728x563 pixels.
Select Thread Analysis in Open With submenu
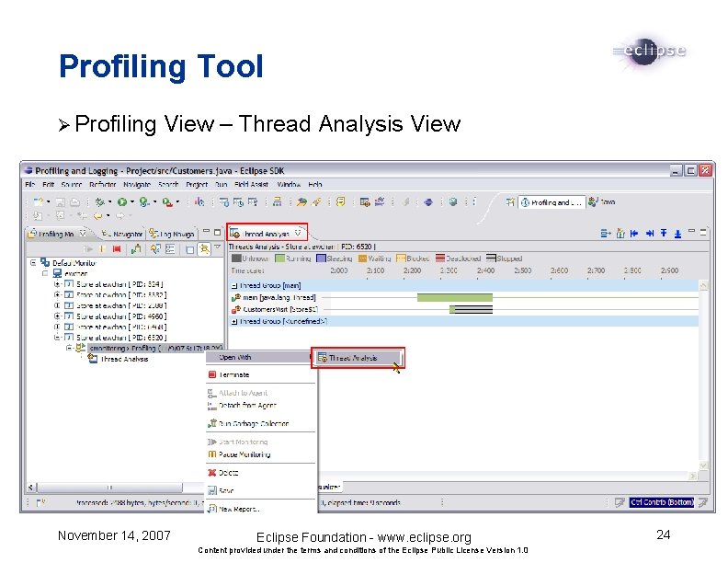pyautogui.click(x=358, y=358)
